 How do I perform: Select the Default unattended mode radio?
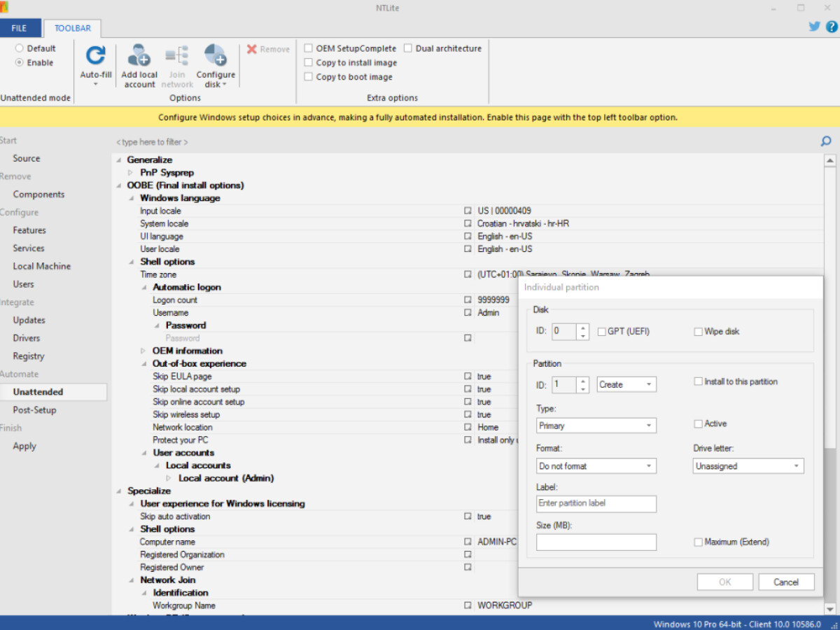(x=20, y=48)
